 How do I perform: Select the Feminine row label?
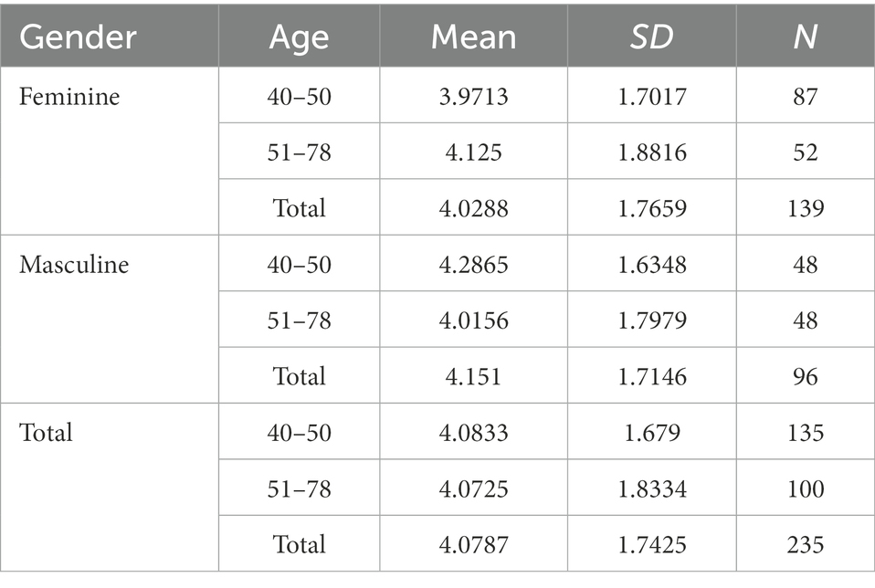(x=69, y=97)
